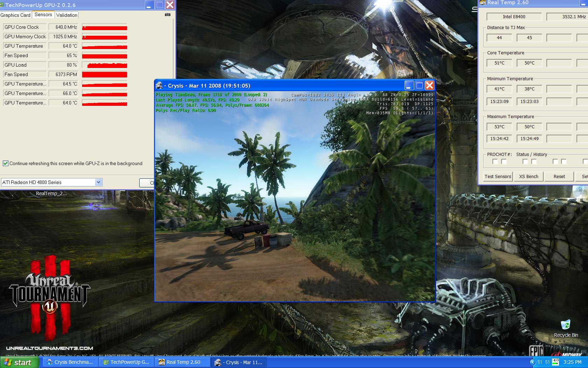The height and width of the screenshot is (368, 588).
Task: Switch to Crysis Benchma... in the taskbar
Action: click(x=70, y=362)
